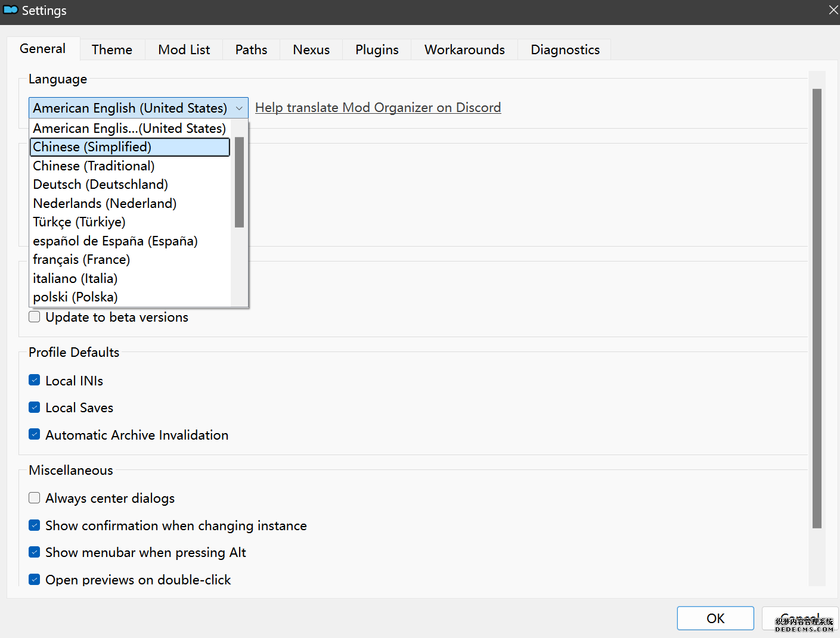This screenshot has height=638, width=840.
Task: Uncheck the Local INIs option
Action: tap(35, 381)
